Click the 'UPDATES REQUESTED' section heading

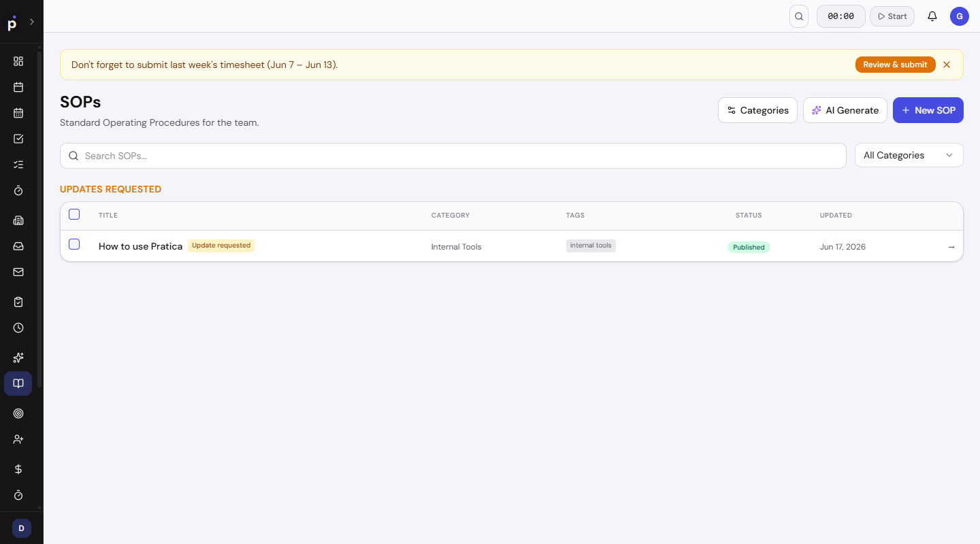pyautogui.click(x=110, y=189)
